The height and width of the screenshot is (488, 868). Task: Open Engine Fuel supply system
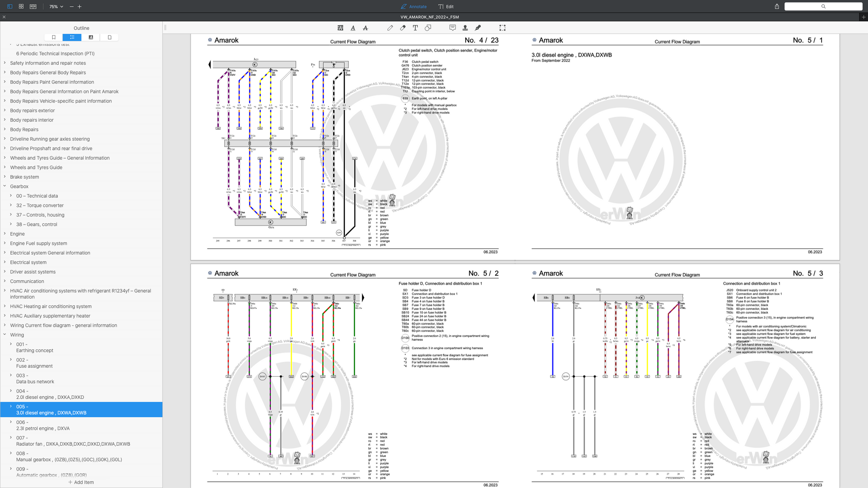click(38, 243)
